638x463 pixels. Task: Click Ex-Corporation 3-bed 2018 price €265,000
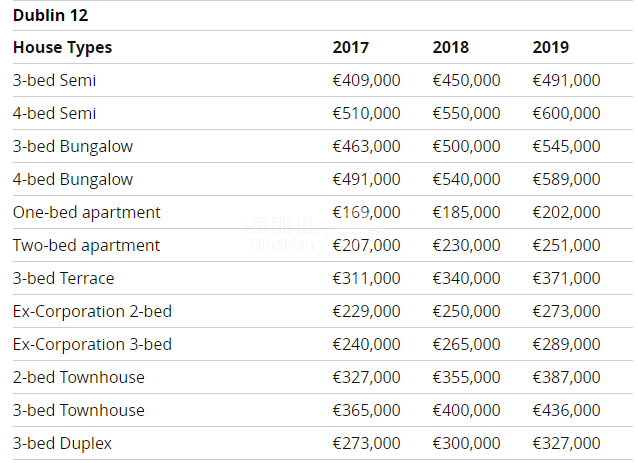pos(466,344)
